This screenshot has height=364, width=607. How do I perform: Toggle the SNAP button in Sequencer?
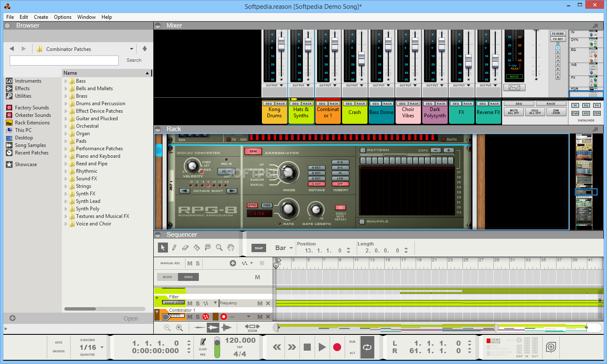pos(259,248)
